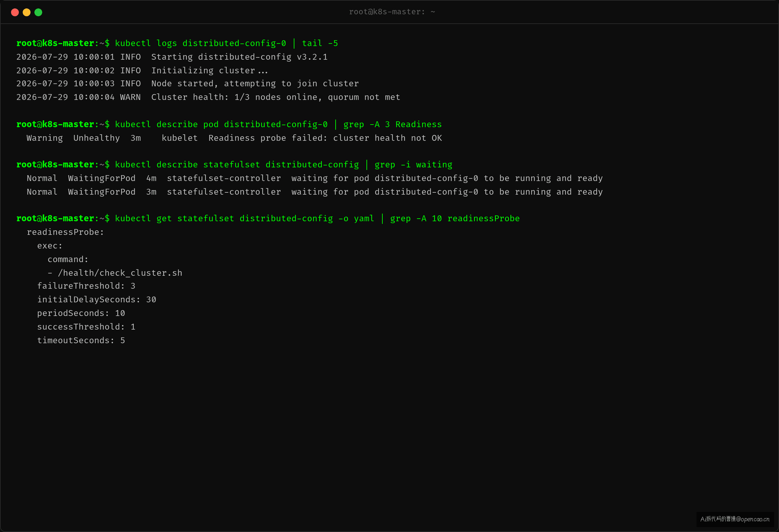Close the terminal with the red button

[15, 12]
